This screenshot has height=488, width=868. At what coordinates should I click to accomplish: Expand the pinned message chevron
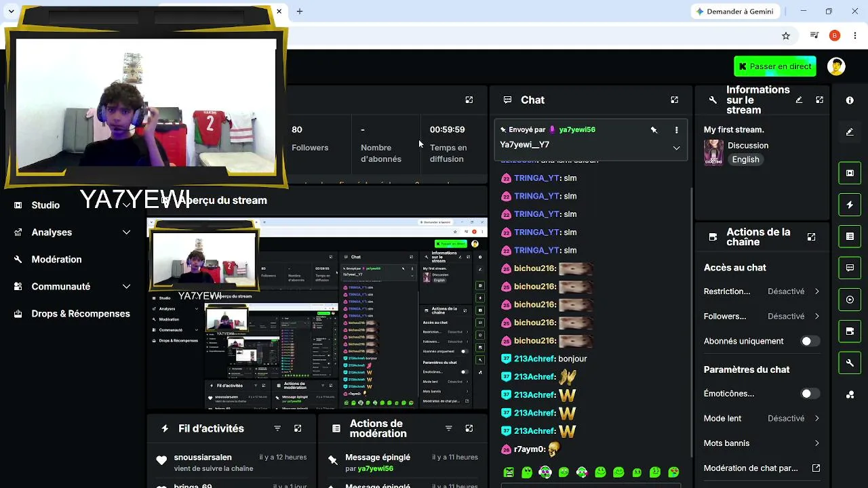pyautogui.click(x=676, y=148)
